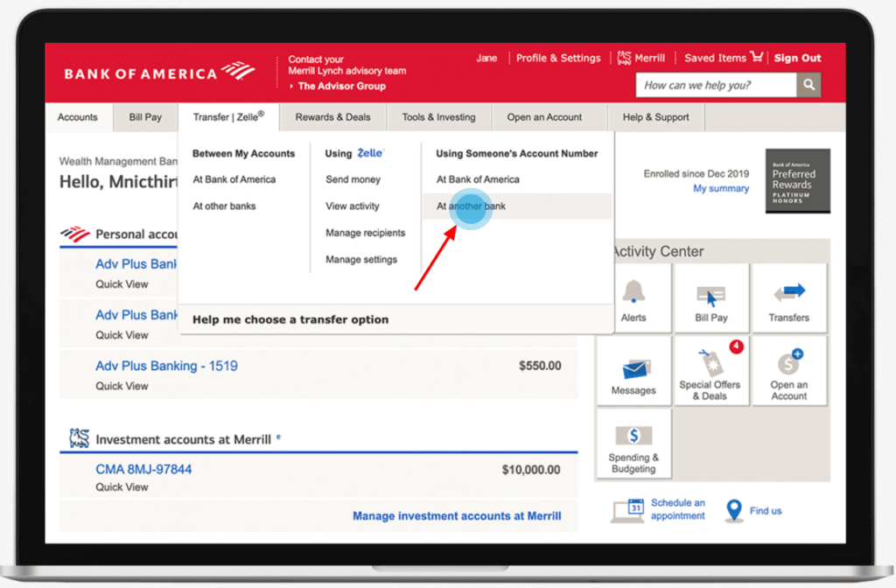Click the My summary link
The height and width of the screenshot is (588, 896).
(721, 189)
